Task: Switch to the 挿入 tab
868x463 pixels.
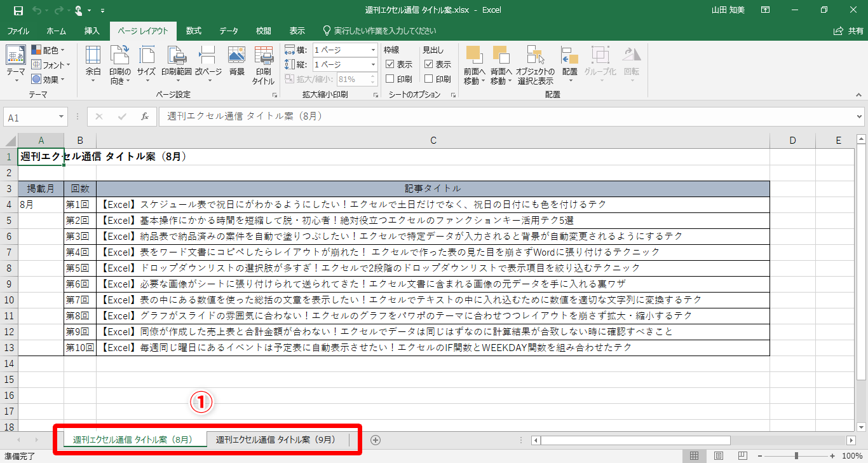Action: [92, 31]
